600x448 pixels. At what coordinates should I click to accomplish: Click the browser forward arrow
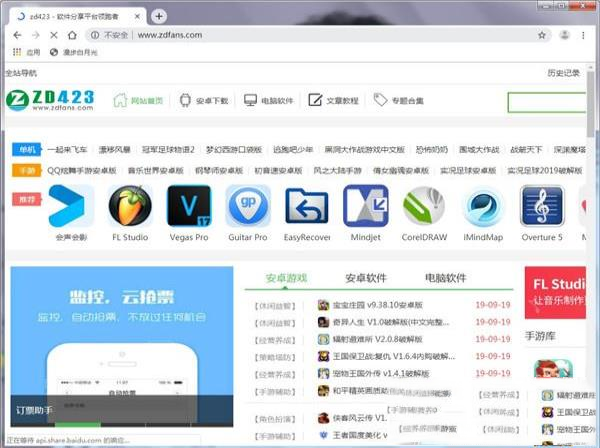coord(36,35)
